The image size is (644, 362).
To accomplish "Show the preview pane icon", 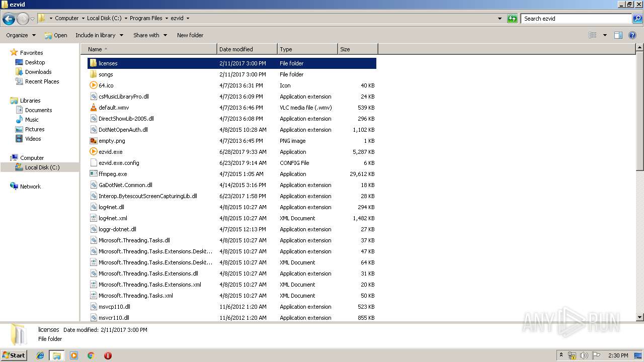I will click(x=618, y=35).
